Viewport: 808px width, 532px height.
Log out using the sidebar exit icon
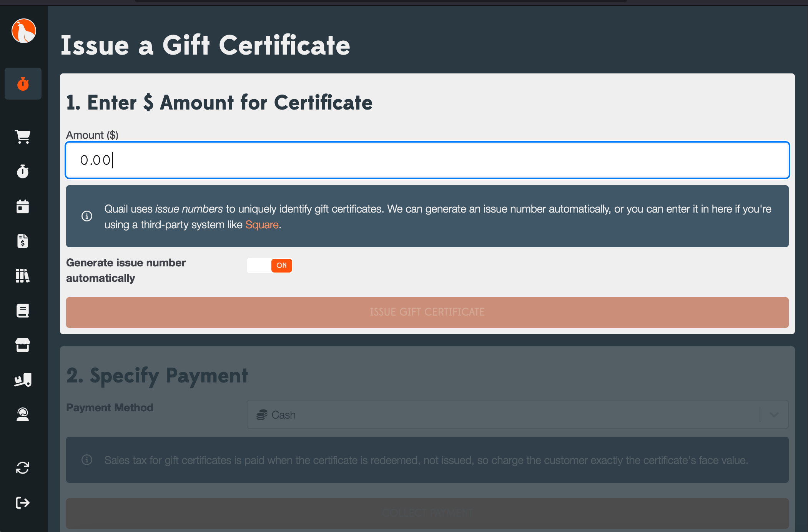(23, 502)
